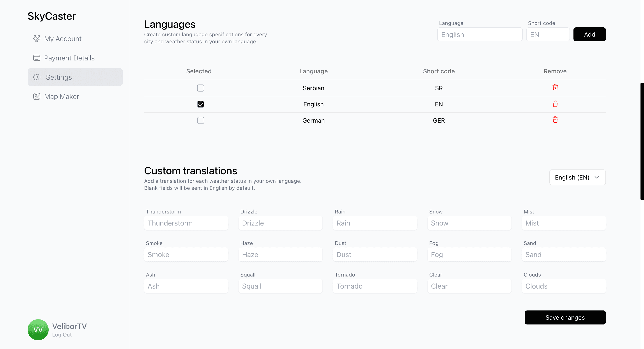The image size is (644, 349).
Task: Click the Payment Details card icon
Action: point(37,58)
